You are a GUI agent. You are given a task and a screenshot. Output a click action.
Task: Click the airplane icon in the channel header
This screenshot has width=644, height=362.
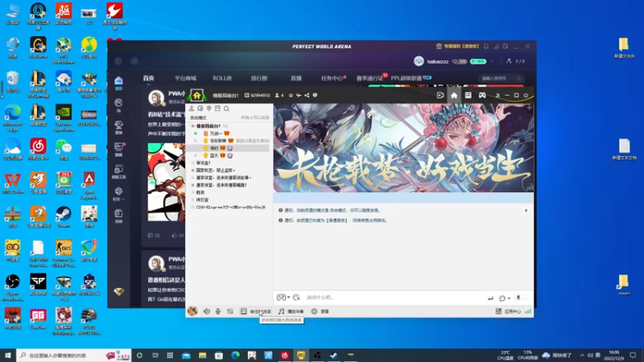(299, 95)
